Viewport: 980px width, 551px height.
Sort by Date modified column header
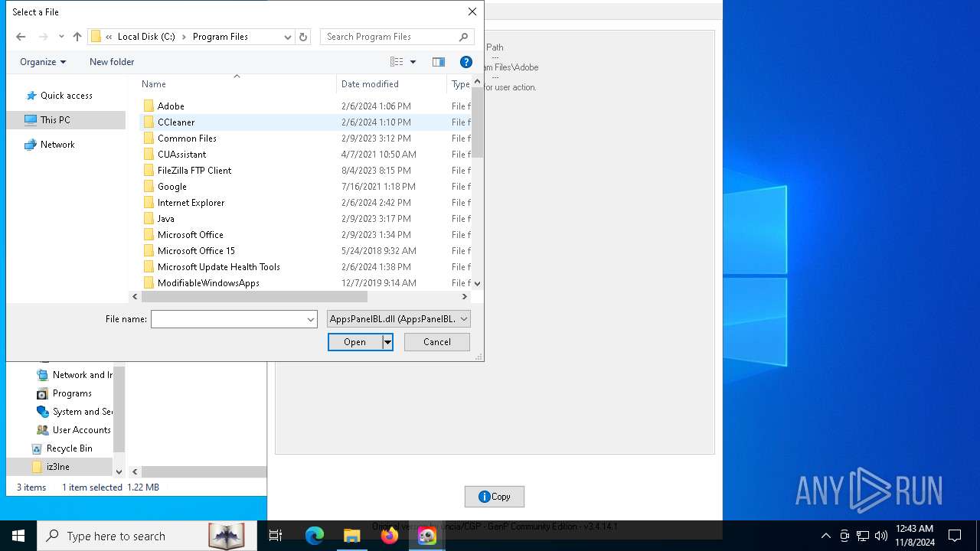(391, 84)
